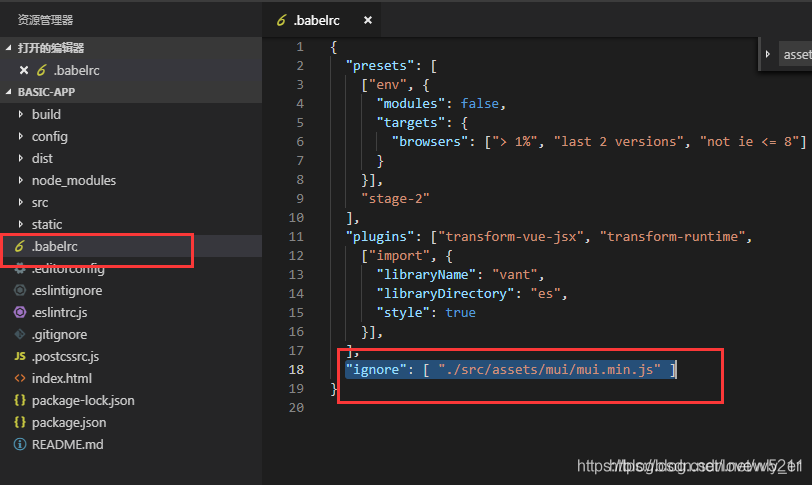This screenshot has height=485, width=812.
Task: Click the "libraryDirectory" key on line 14
Action: [x=445, y=293]
